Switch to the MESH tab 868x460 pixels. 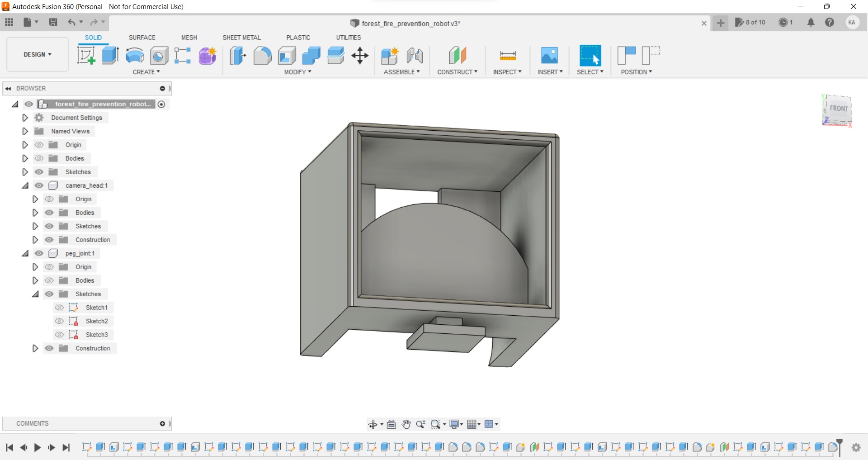pyautogui.click(x=189, y=38)
